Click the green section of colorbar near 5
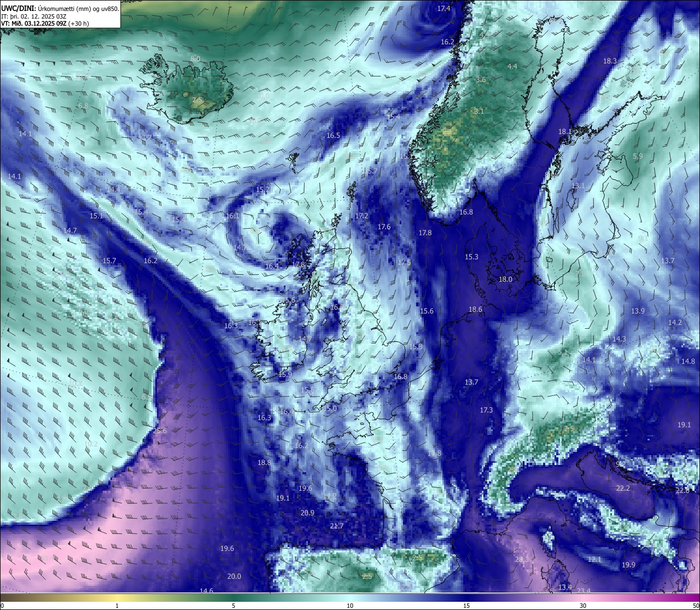Screen dimensions: 700x610 234,597
